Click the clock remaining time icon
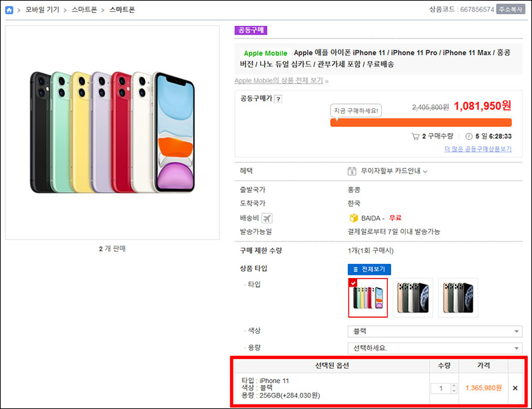This screenshot has height=409, width=532. [469, 136]
